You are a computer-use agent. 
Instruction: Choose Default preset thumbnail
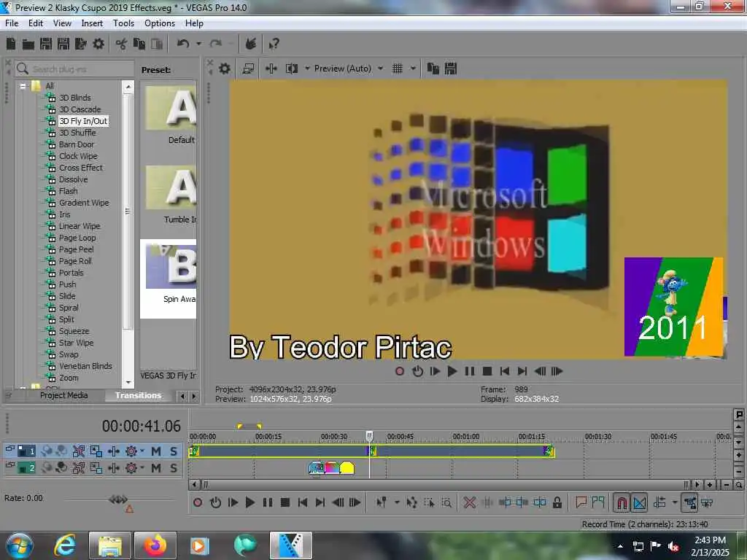171,108
